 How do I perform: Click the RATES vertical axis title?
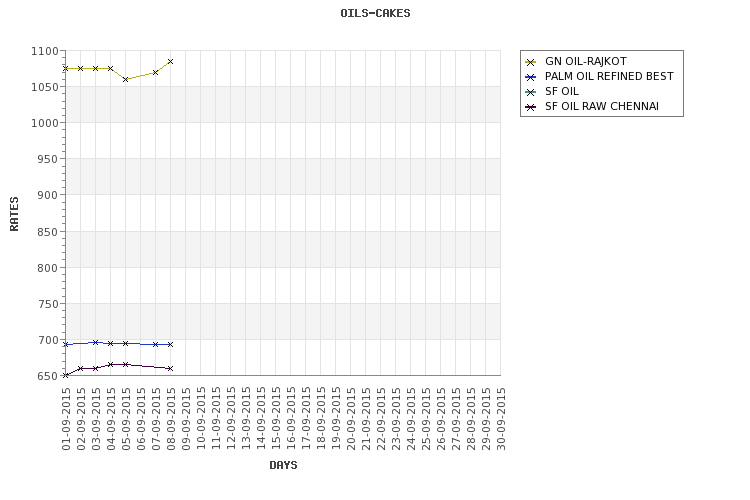14,213
